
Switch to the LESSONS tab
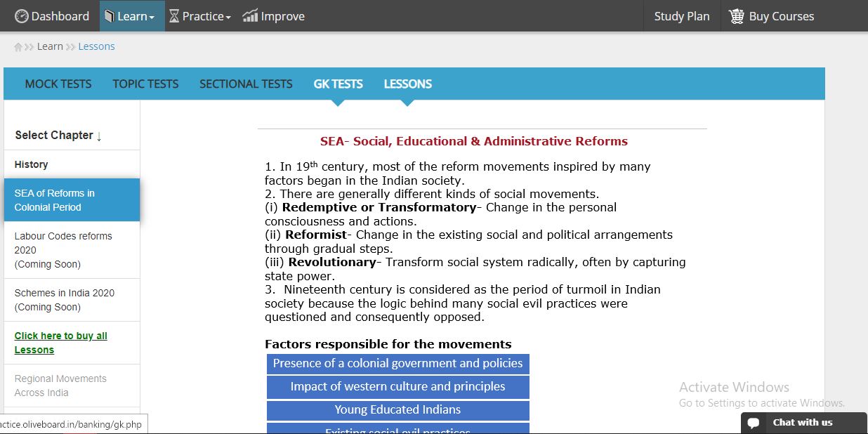pos(407,84)
